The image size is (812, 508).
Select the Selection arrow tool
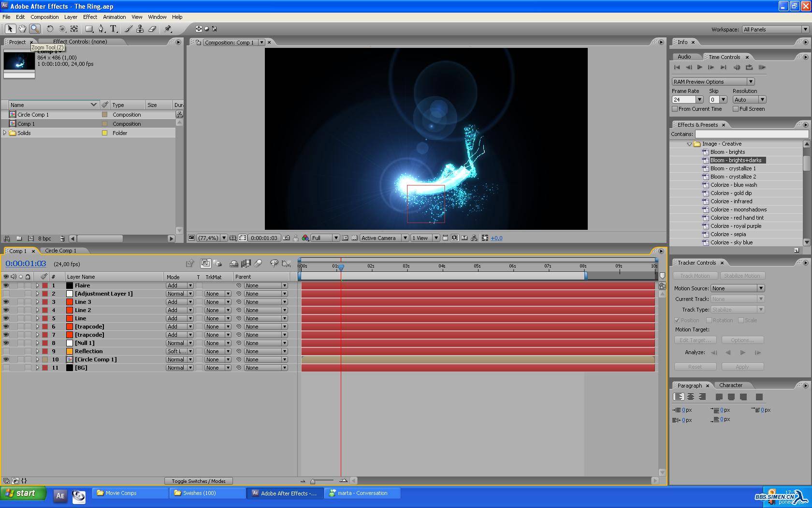click(10, 29)
